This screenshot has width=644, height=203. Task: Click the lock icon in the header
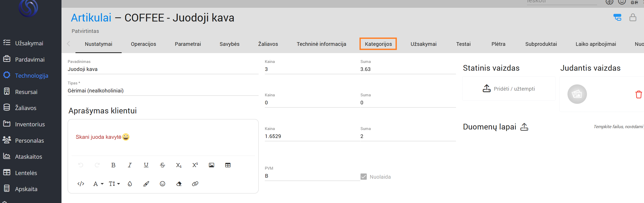633,18
